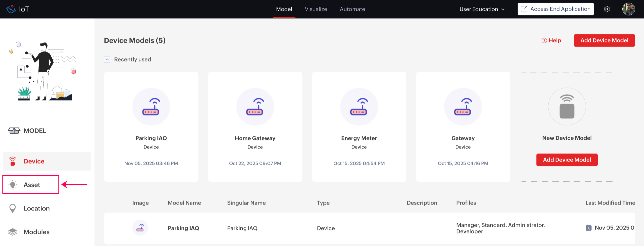Open the settings gear icon

point(606,9)
